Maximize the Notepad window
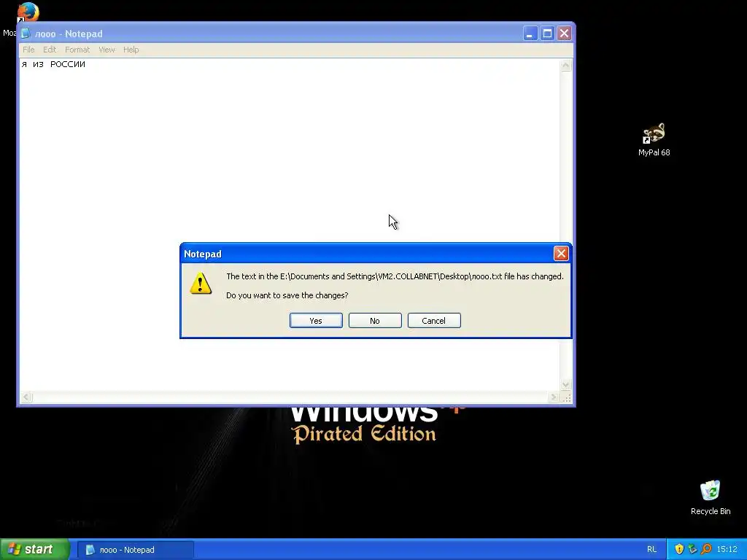This screenshot has width=747, height=560. click(547, 34)
